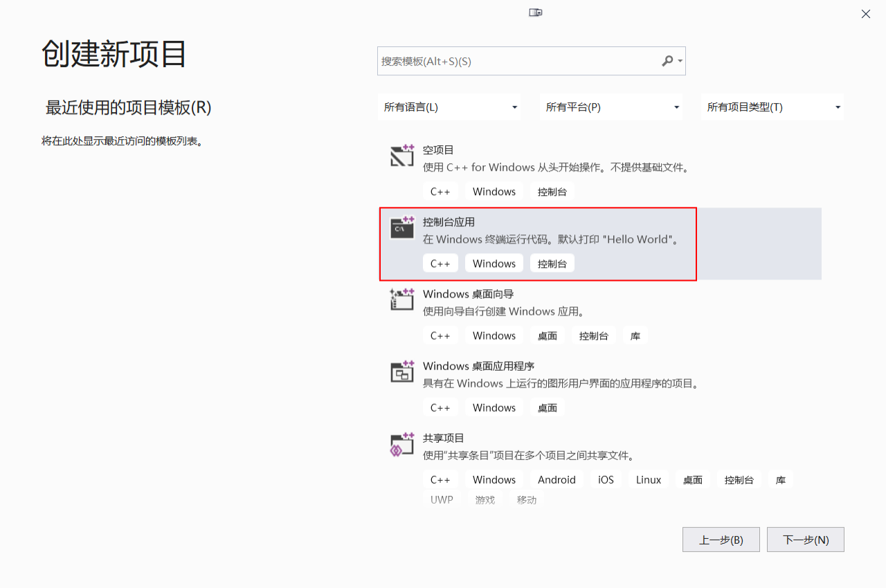Click the 控制台 tag under 控制台应用
This screenshot has height=588, width=886.
[552, 264]
